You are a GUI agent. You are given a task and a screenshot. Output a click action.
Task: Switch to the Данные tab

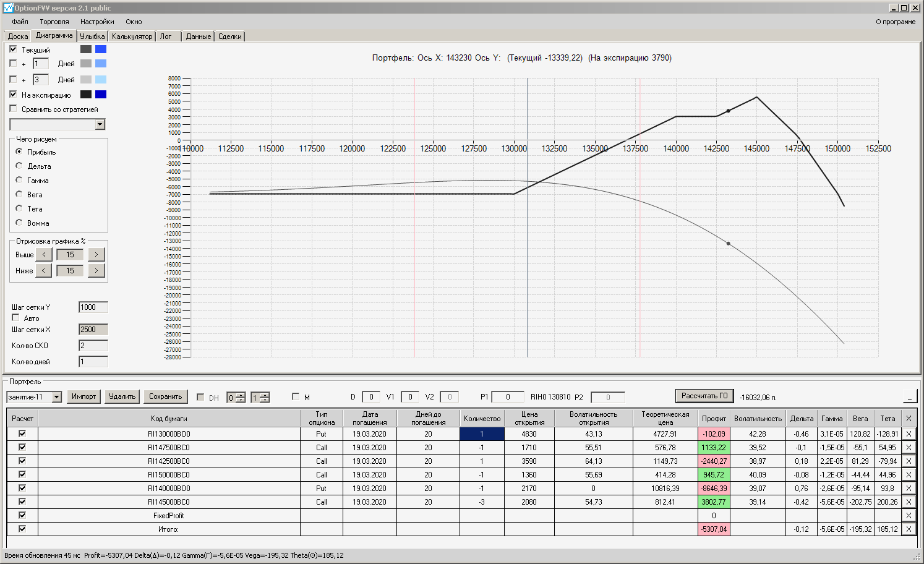[x=199, y=36]
